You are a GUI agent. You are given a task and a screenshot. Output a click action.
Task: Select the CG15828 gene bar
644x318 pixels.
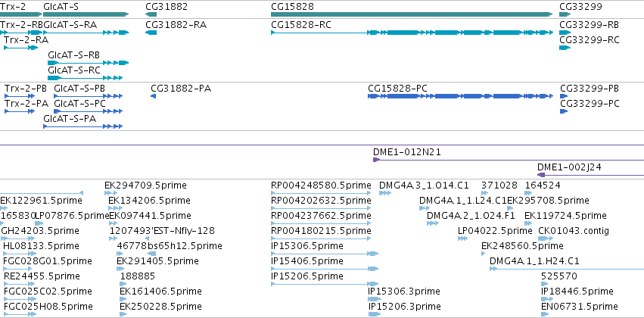tap(412, 14)
